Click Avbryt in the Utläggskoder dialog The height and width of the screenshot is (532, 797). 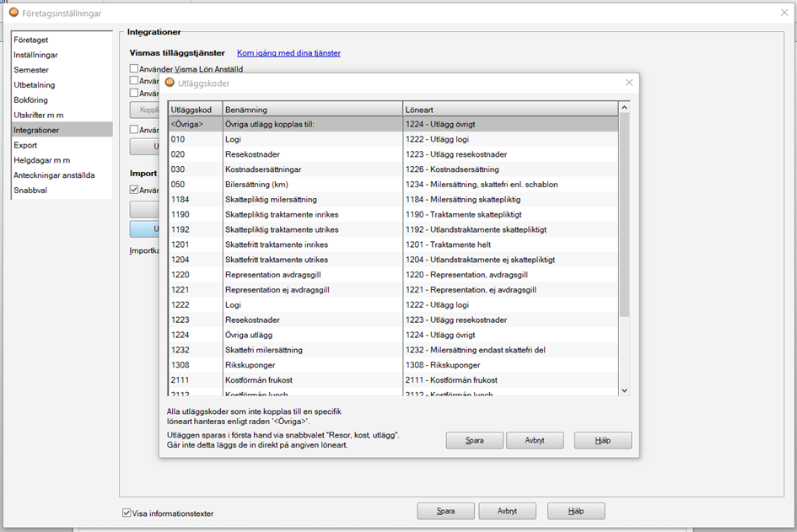pos(535,441)
